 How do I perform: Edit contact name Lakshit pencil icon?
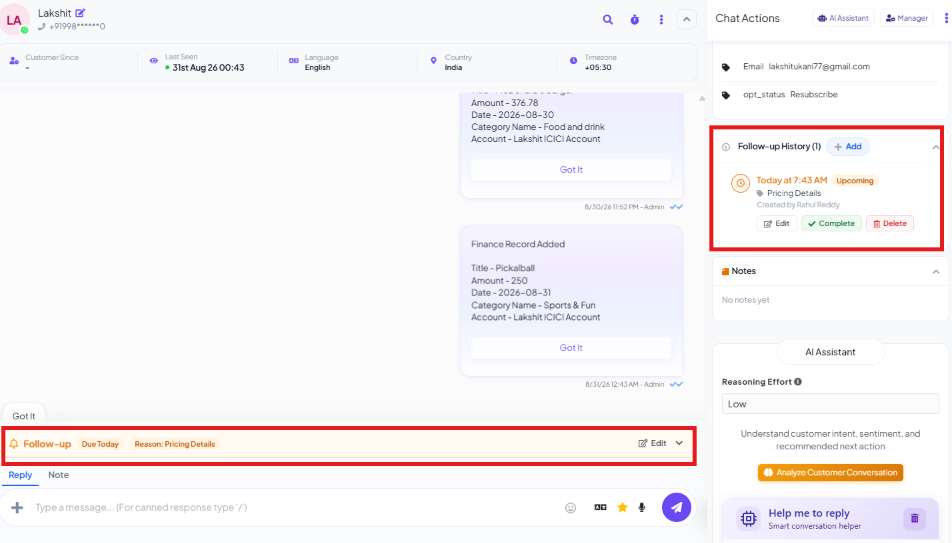click(x=80, y=13)
